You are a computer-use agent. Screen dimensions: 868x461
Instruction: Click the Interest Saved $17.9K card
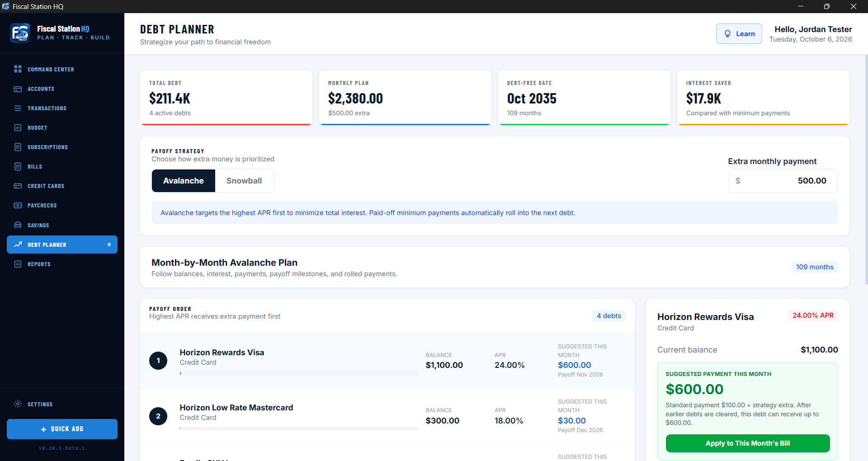pos(763,98)
